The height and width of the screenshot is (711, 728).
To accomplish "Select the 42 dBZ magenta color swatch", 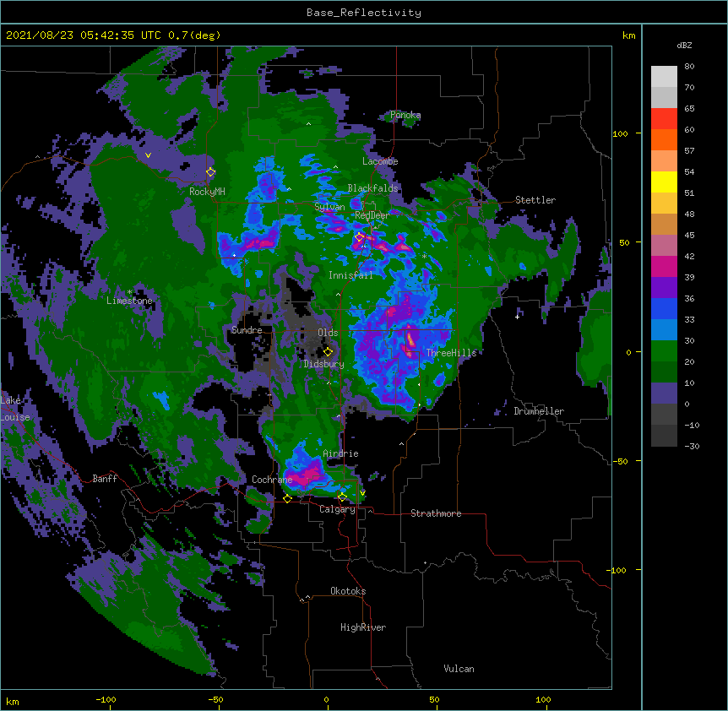I will click(664, 266).
